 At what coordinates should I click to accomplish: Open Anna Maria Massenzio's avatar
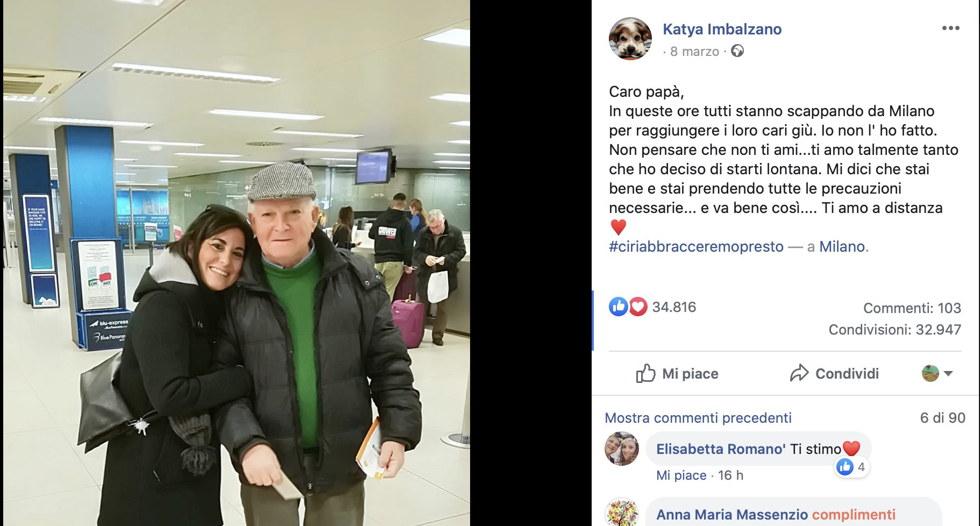pos(622,513)
